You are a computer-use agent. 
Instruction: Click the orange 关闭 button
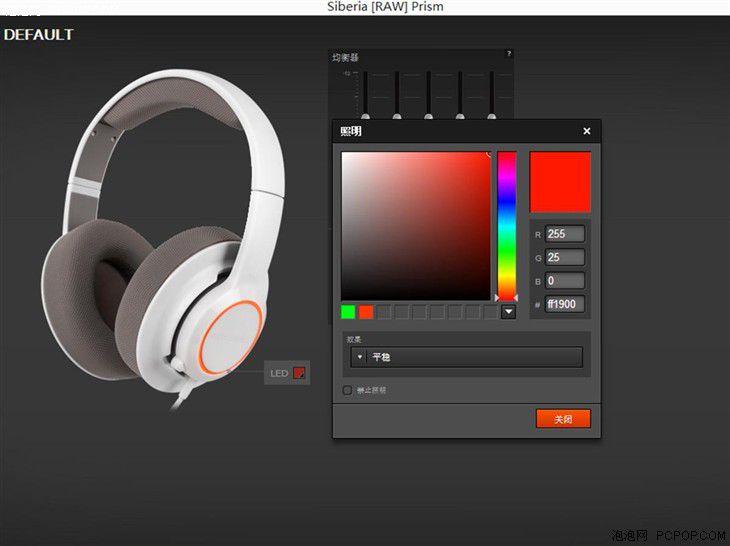pyautogui.click(x=563, y=419)
